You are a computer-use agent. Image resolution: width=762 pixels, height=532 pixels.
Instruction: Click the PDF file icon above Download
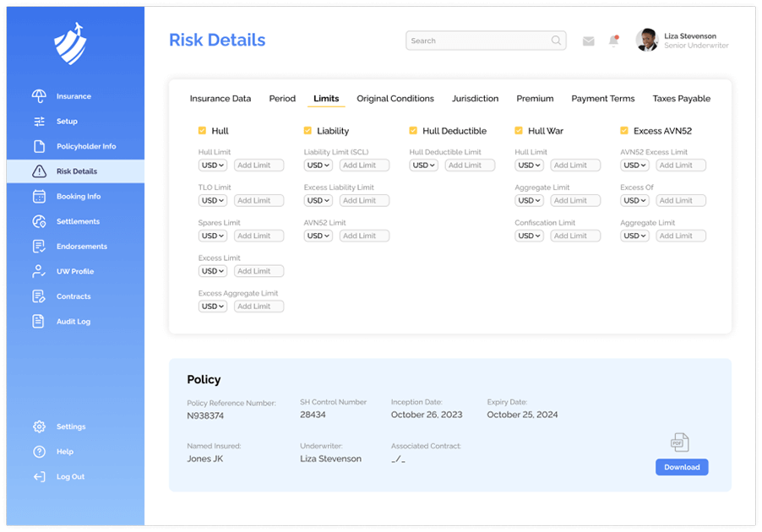pyautogui.click(x=680, y=442)
